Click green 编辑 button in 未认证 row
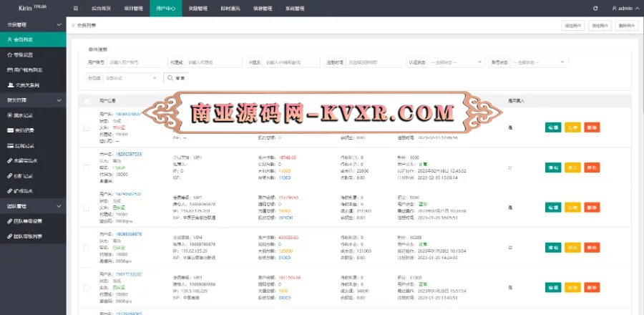Viewport: 644px width, 315px height. tap(553, 127)
